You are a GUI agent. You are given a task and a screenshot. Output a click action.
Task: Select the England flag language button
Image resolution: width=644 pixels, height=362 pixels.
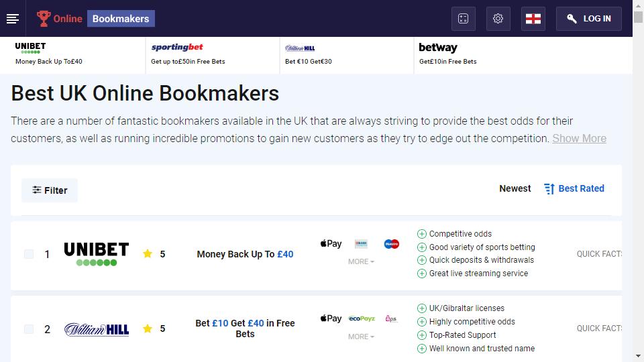pos(533,19)
